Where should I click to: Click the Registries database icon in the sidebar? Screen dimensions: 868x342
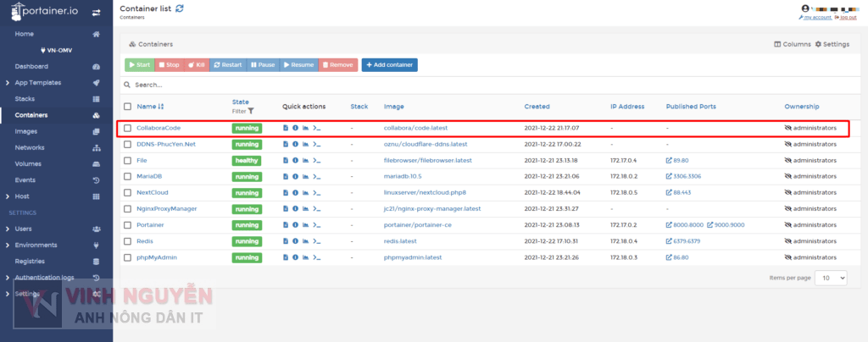97,262
